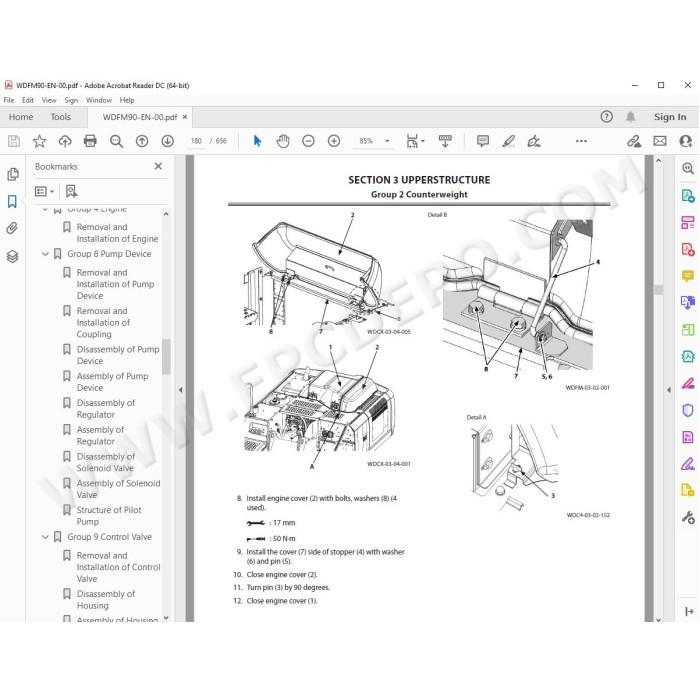Zoom in with plus button

click(333, 141)
